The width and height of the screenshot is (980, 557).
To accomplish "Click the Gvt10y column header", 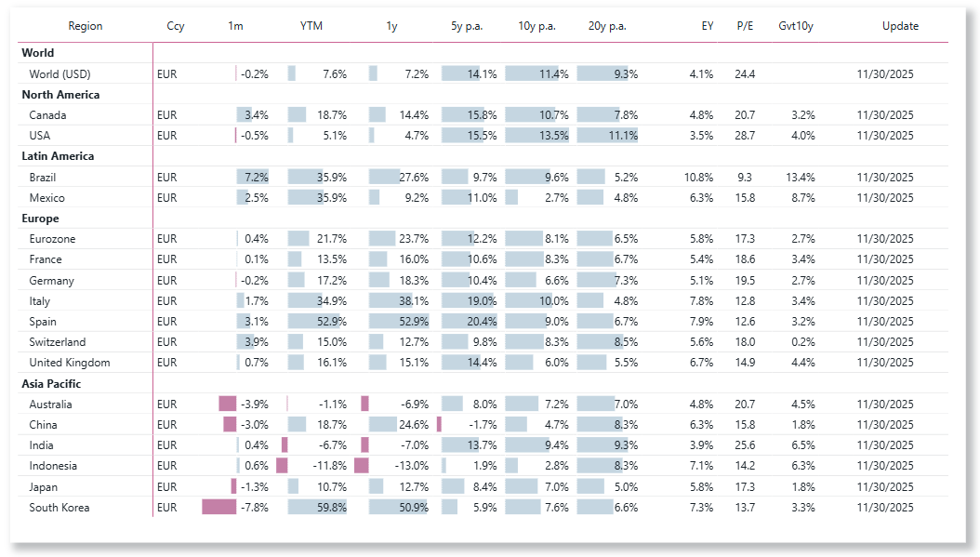I will [796, 26].
